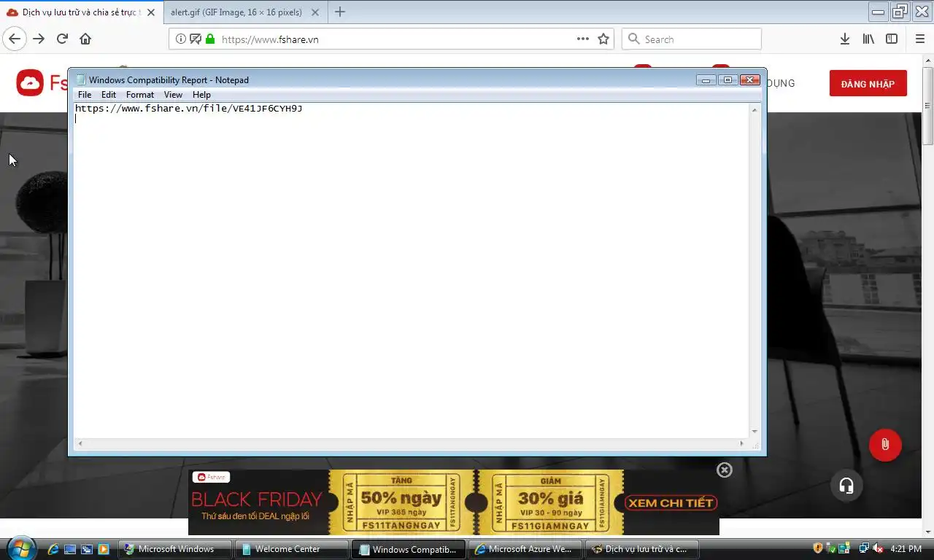
Task: Click the 30% giá coupon ticket
Action: tap(551, 502)
